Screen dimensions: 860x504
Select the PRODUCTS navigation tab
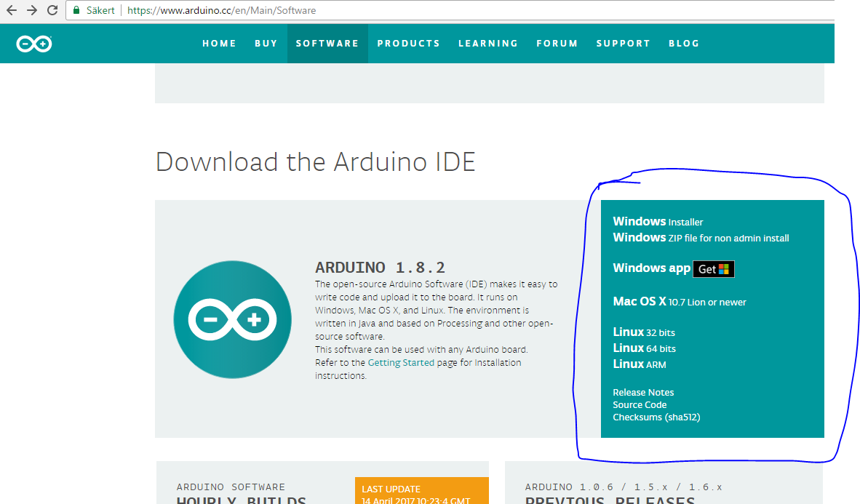click(408, 43)
